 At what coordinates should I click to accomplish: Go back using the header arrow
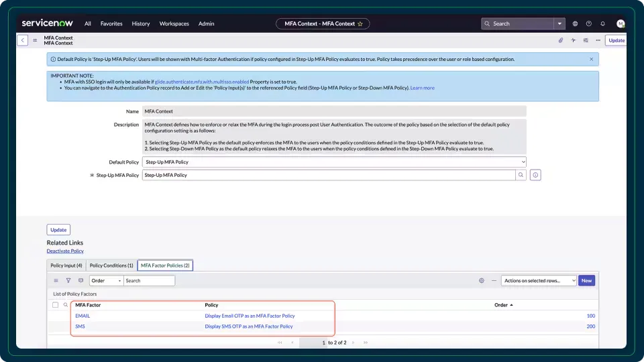tap(23, 40)
